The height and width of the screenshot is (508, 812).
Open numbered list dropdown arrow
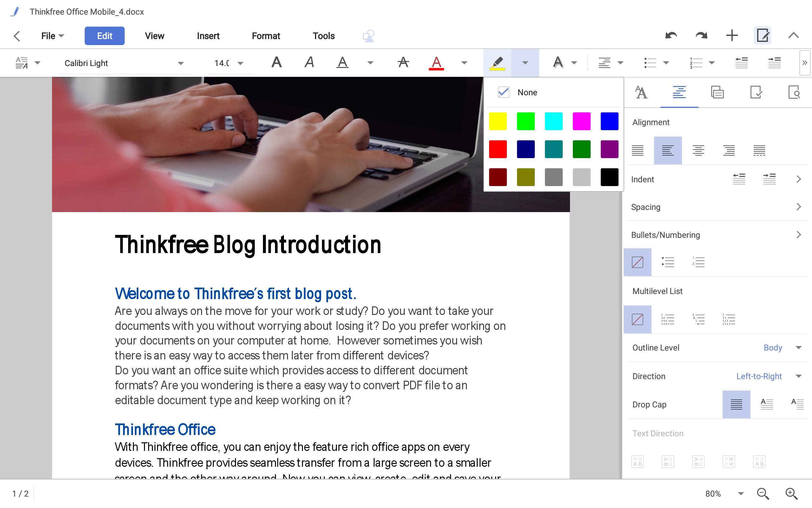(712, 63)
